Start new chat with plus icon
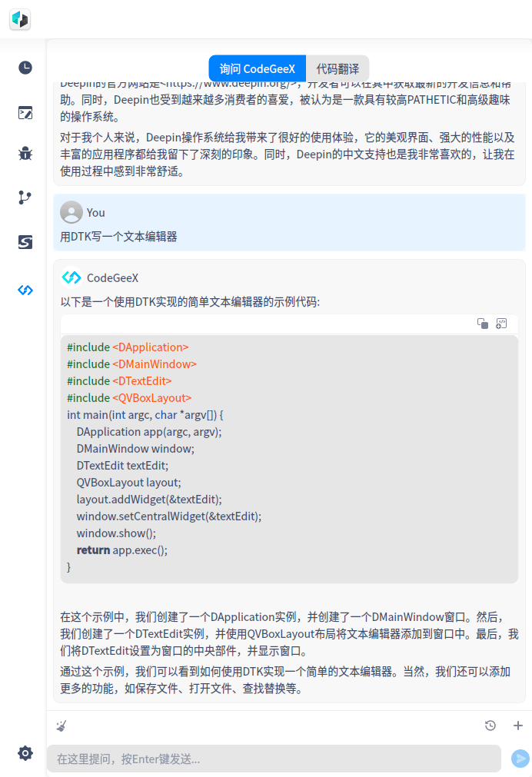The height and width of the screenshot is (777, 532). coord(518,726)
